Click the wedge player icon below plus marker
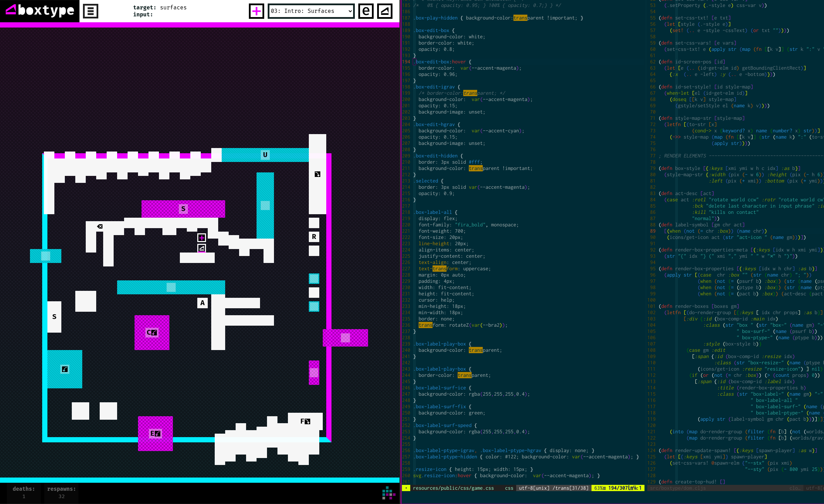 coord(201,248)
